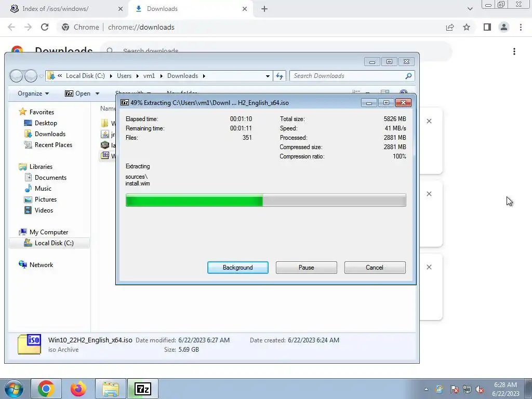Viewport: 532px width, 399px height.
Task: Cancel the extraction in progress
Action: click(x=375, y=268)
